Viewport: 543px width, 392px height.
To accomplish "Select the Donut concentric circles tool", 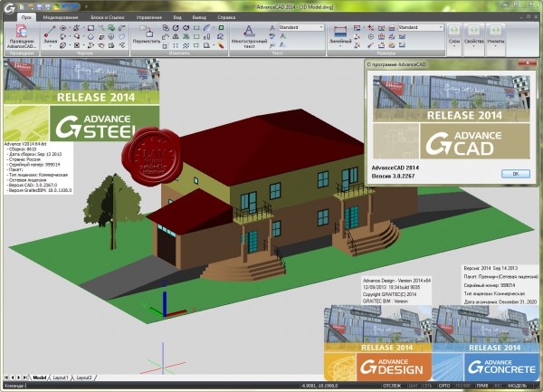I will click(x=111, y=36).
